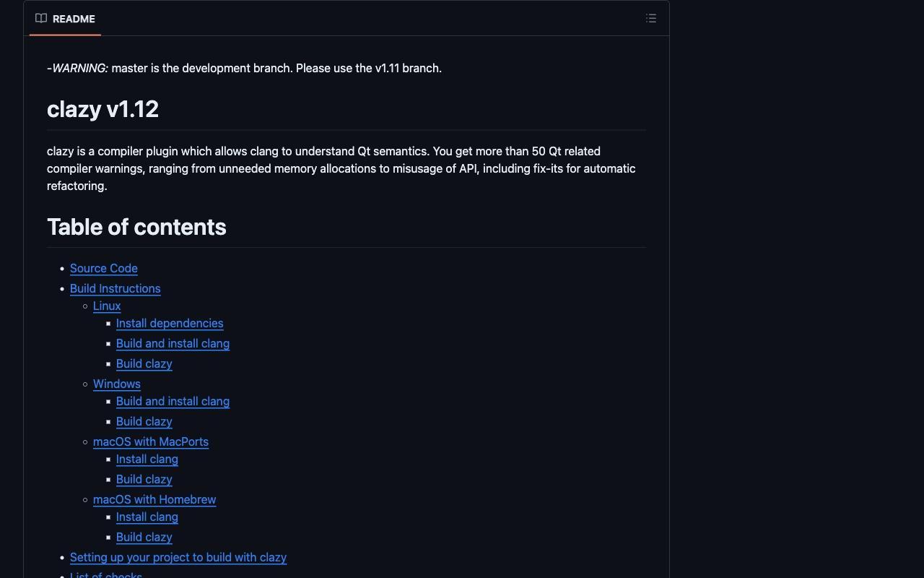Screen dimensions: 924x578
Task: Click the README book icon
Action: [x=41, y=19]
